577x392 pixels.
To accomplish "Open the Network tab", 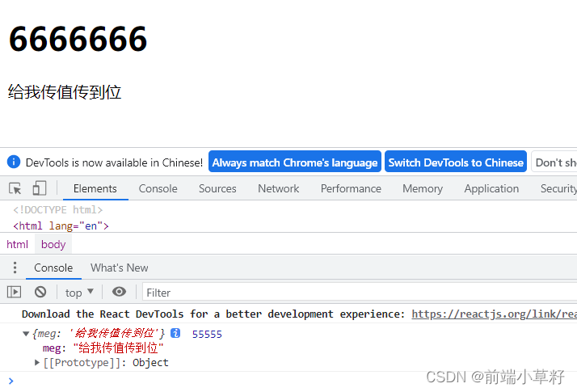I will (278, 188).
